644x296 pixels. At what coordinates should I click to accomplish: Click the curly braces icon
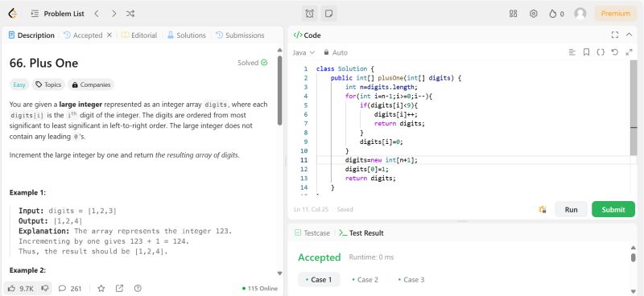(601, 52)
